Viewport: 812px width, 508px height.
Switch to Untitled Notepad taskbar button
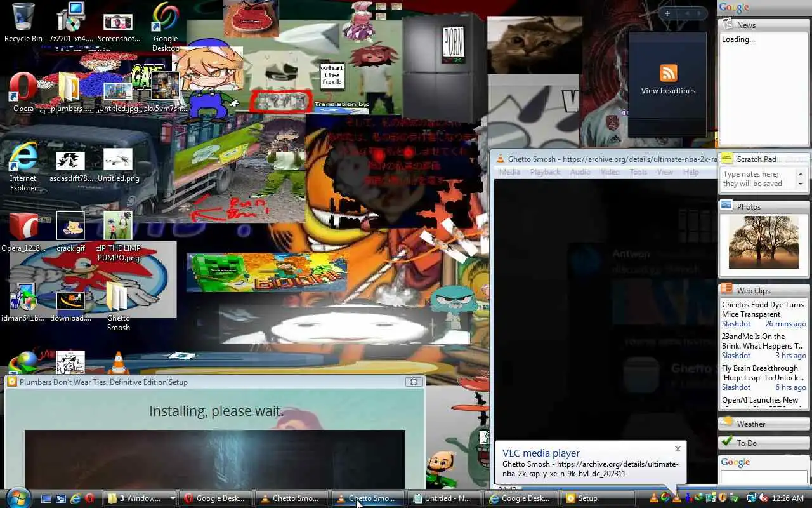[443, 498]
